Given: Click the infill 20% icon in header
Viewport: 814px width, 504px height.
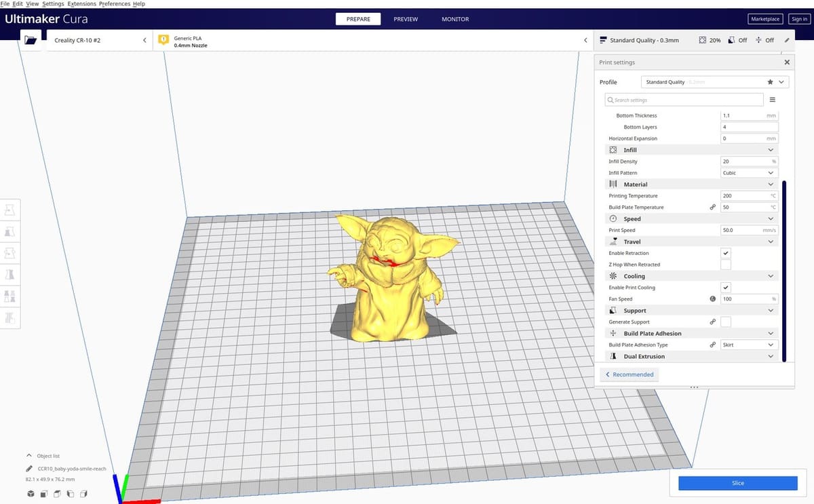Looking at the screenshot, I should [703, 40].
